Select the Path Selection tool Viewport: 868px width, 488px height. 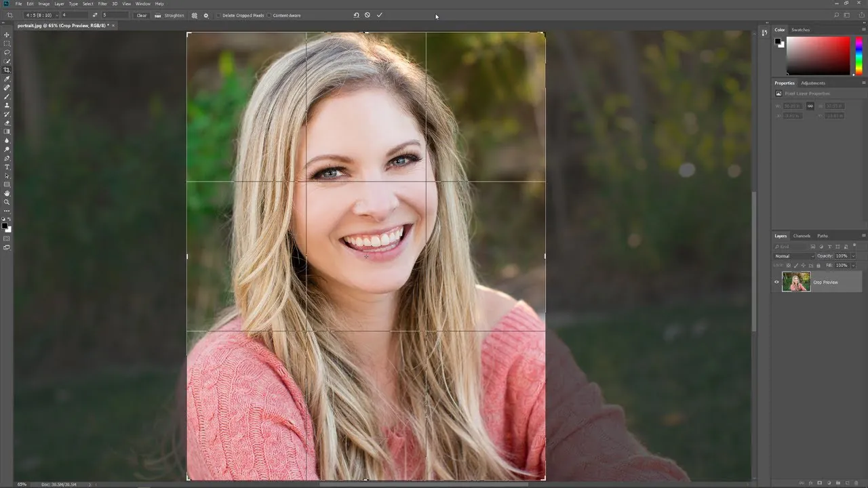click(x=7, y=176)
